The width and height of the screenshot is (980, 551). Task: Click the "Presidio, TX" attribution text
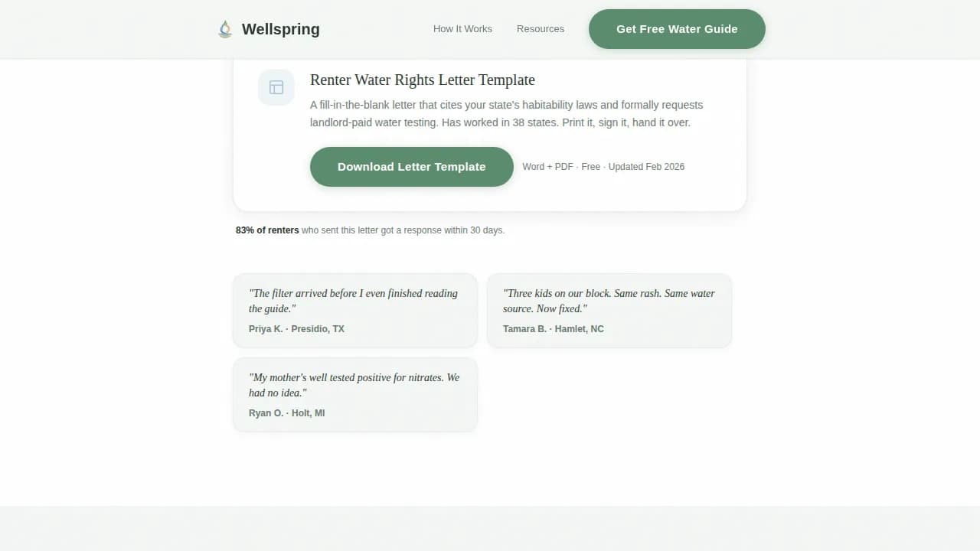coord(318,328)
